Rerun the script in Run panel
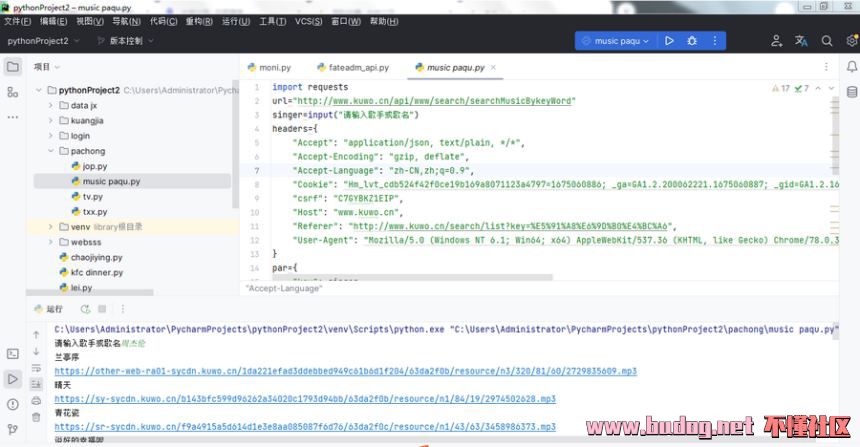The height and width of the screenshot is (447, 860). 85,309
